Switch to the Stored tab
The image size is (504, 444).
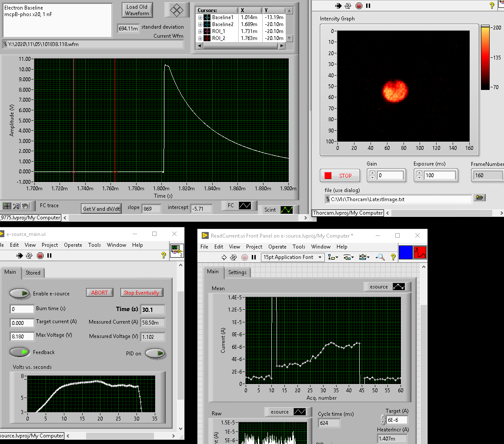[33, 273]
